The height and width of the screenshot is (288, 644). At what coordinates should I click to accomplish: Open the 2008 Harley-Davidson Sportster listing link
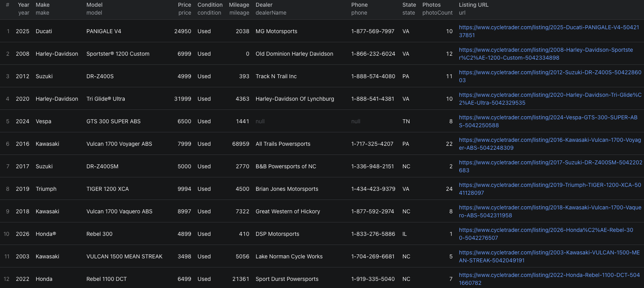click(x=546, y=54)
